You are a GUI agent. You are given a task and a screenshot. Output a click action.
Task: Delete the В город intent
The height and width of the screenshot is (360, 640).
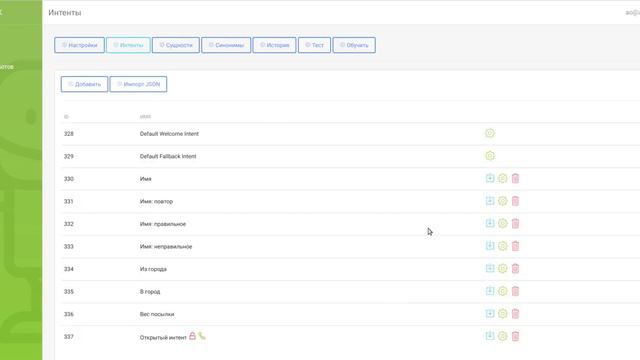515,291
